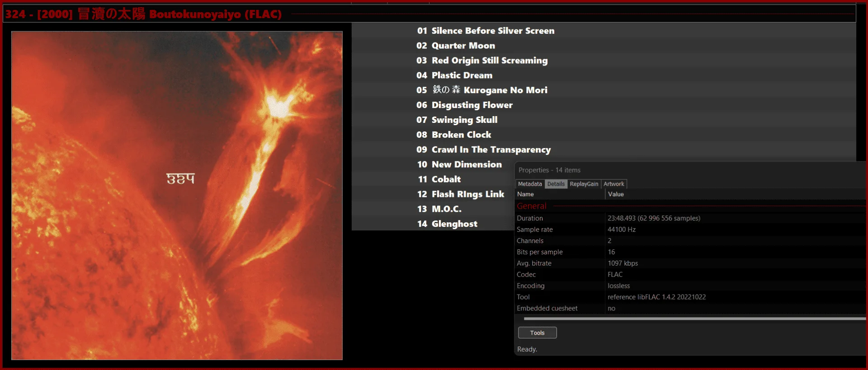Screen dimensions: 868x370
Task: Select the Embedded cuesheet property row
Action: pos(691,309)
